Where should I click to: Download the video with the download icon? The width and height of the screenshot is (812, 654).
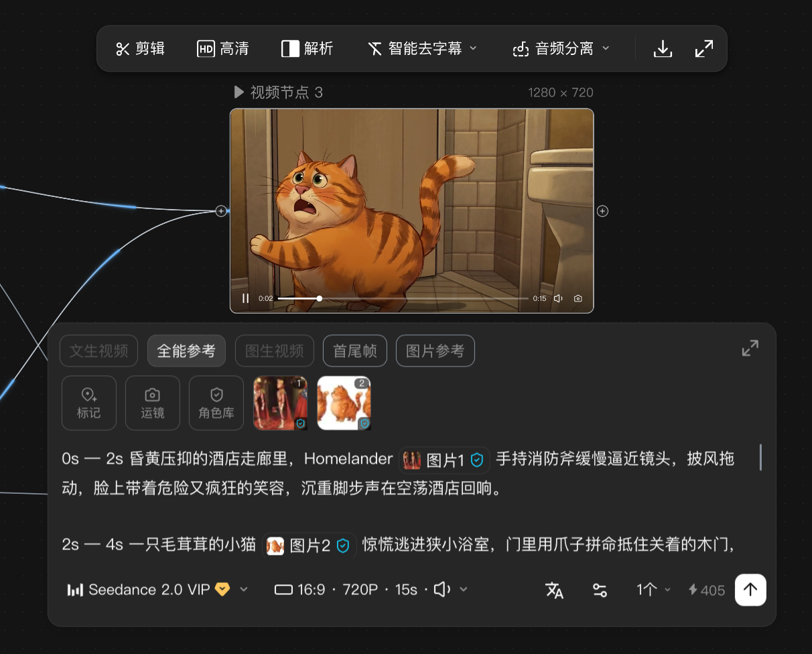(663, 48)
